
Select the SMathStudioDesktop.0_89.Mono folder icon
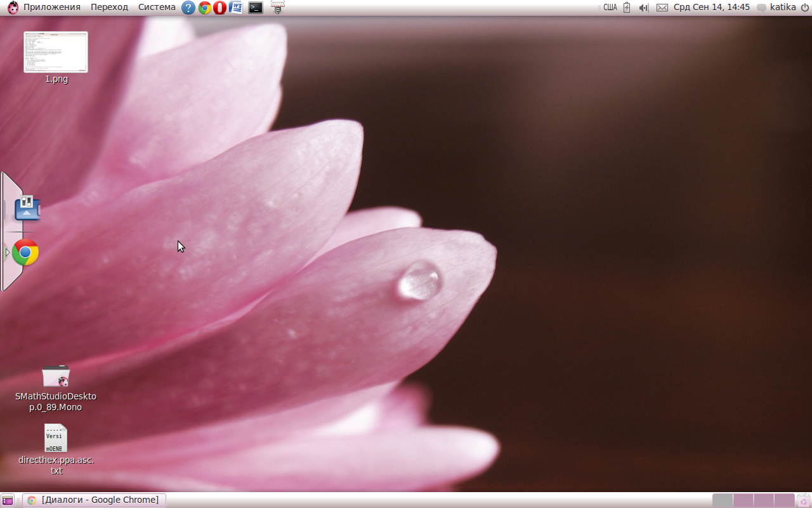(56, 376)
